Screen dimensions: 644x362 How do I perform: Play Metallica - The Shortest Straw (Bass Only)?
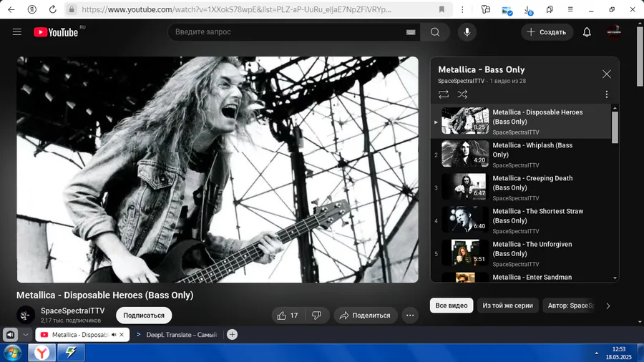point(521,221)
